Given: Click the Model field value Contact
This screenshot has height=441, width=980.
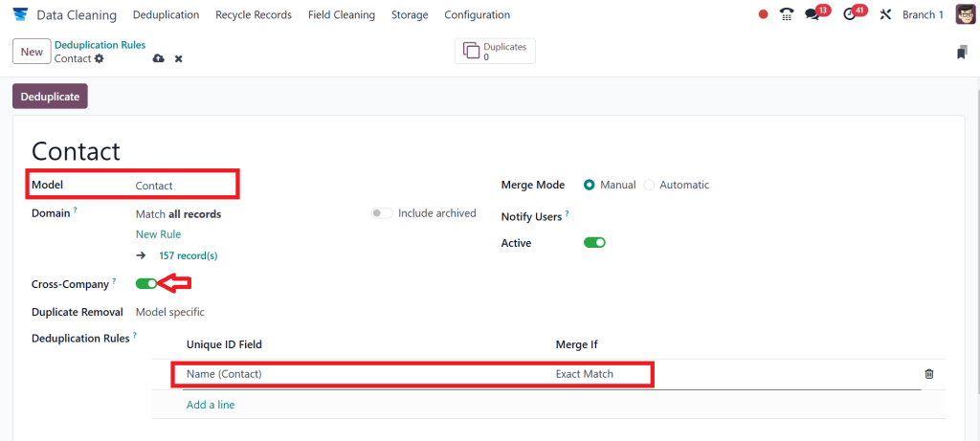Looking at the screenshot, I should pos(154,186).
